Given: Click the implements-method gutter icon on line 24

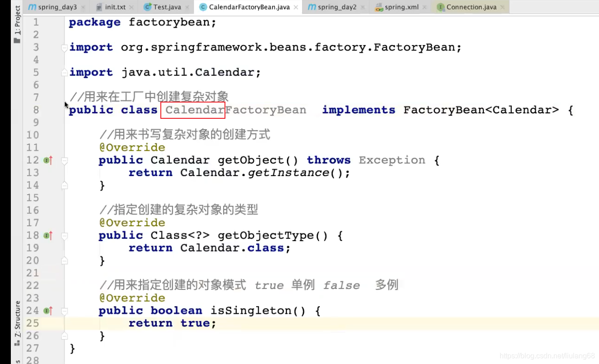Looking at the screenshot, I should (x=48, y=311).
